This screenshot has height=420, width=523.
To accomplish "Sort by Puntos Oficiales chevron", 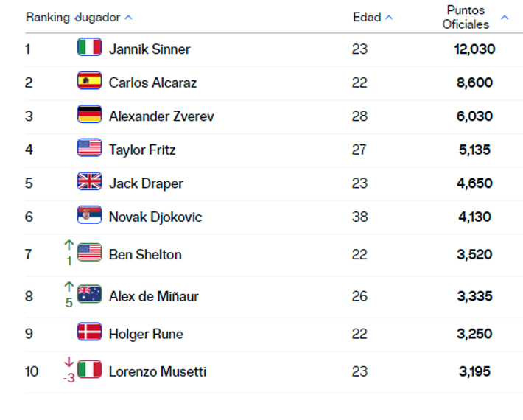I will click(x=505, y=18).
